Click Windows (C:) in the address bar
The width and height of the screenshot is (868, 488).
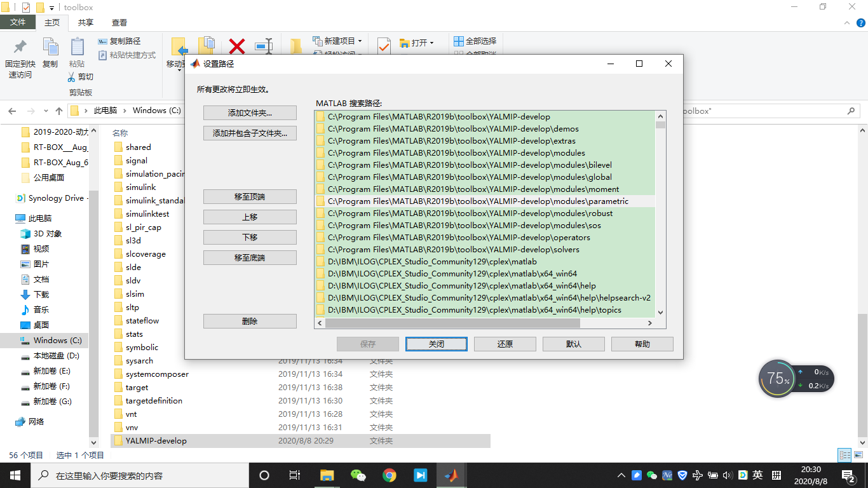pos(156,111)
